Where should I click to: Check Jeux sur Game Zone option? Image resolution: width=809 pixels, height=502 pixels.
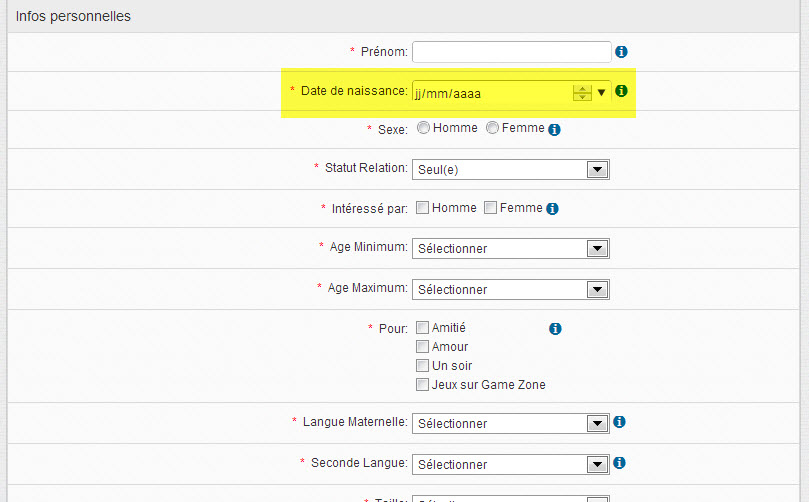(x=422, y=384)
